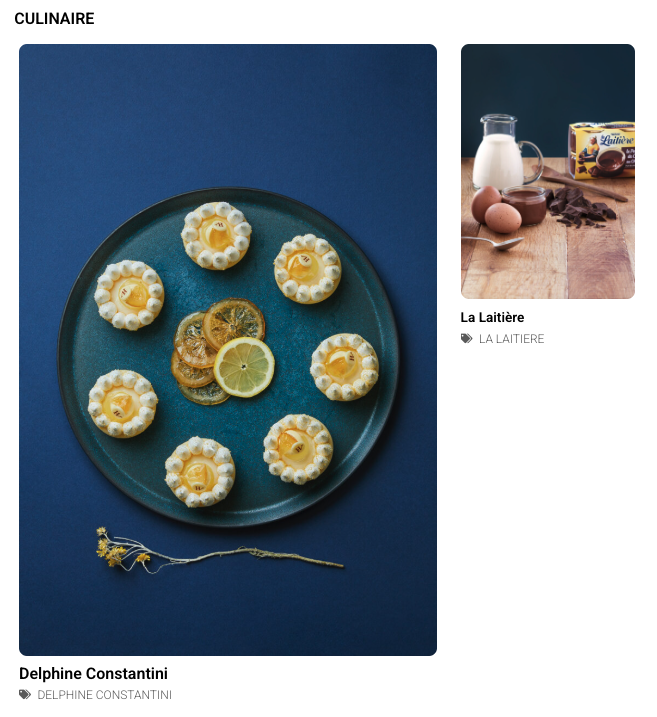Open the La Laitière project title
657x717 pixels.
(x=492, y=317)
